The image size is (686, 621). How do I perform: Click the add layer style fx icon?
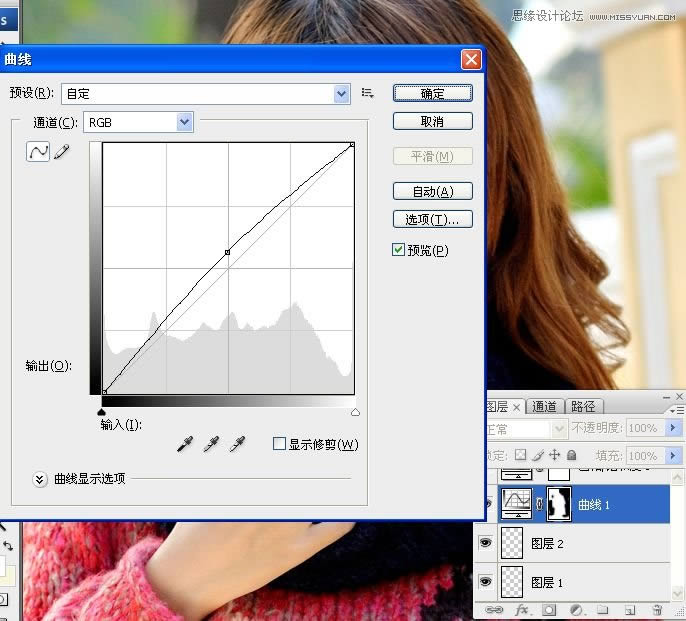tap(521, 609)
